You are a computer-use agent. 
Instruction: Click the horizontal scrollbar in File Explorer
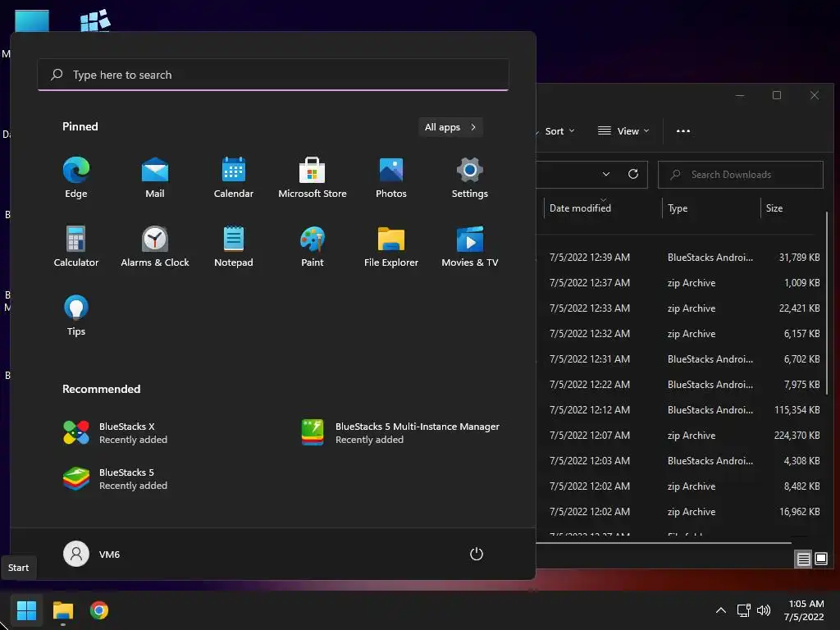(663, 543)
